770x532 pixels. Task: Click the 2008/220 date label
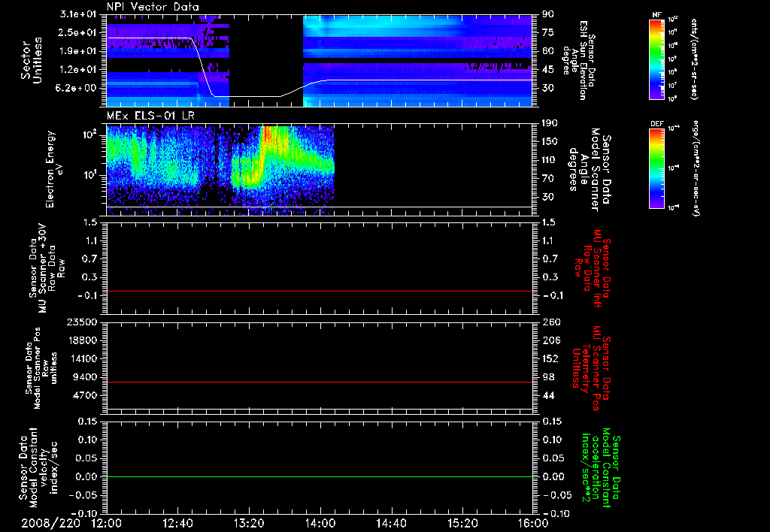point(50,523)
